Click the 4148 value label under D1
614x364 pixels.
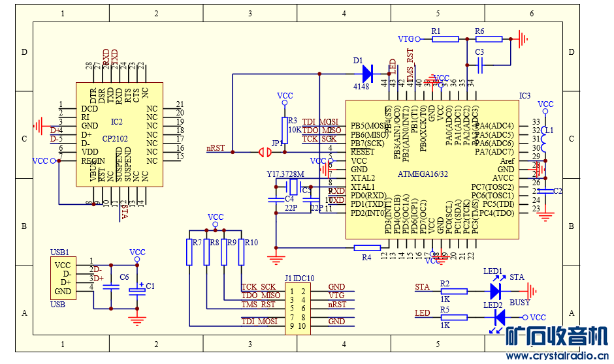point(361,86)
